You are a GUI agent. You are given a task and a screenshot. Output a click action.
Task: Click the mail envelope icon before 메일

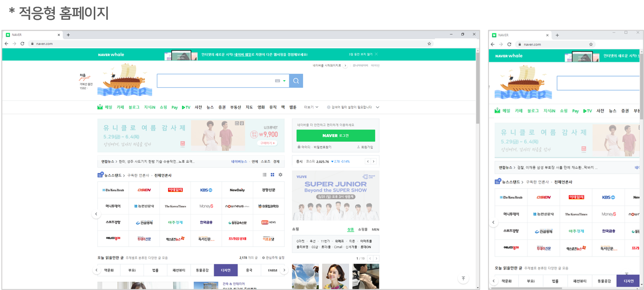(x=100, y=107)
